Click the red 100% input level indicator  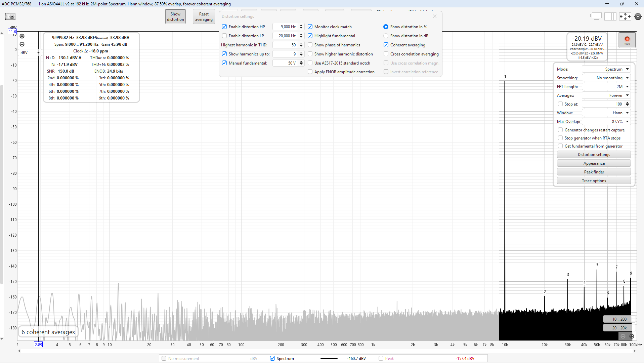pyautogui.click(x=627, y=40)
